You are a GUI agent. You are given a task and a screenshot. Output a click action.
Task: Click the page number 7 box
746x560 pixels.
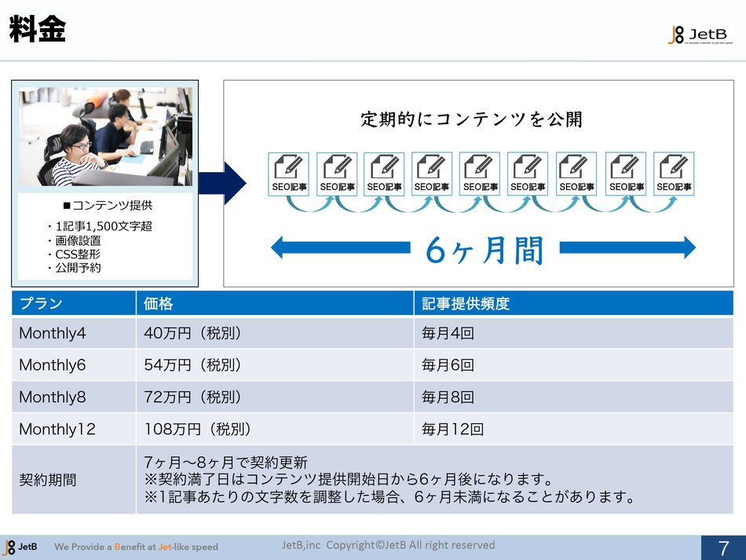point(723,547)
